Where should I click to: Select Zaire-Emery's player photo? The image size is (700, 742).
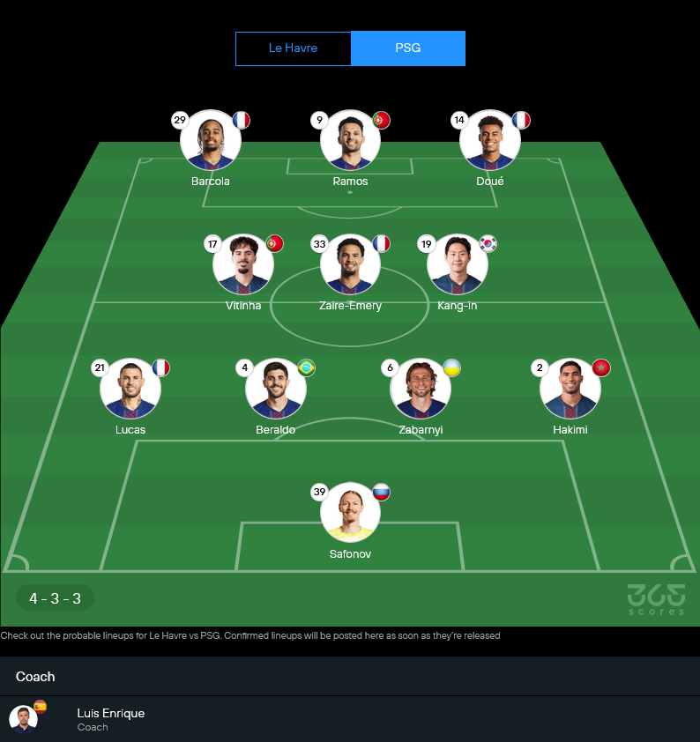(x=350, y=264)
